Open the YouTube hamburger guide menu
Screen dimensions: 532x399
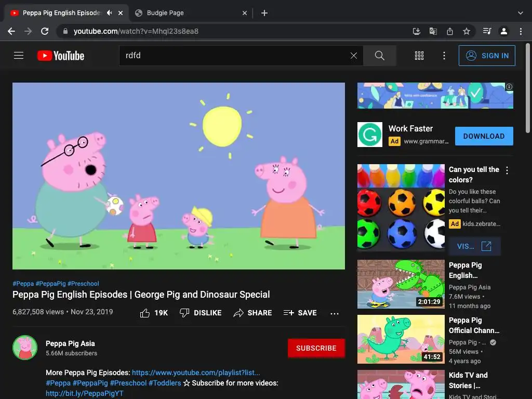pyautogui.click(x=19, y=55)
